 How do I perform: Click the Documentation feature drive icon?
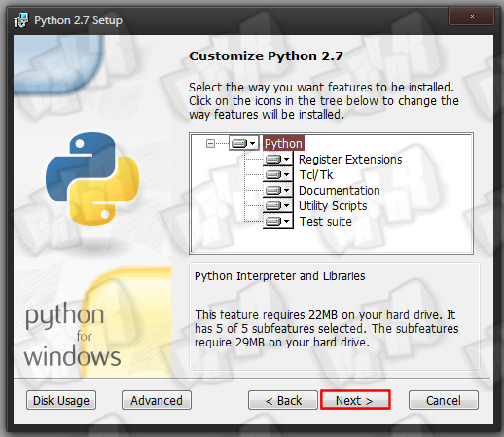pyautogui.click(x=273, y=191)
